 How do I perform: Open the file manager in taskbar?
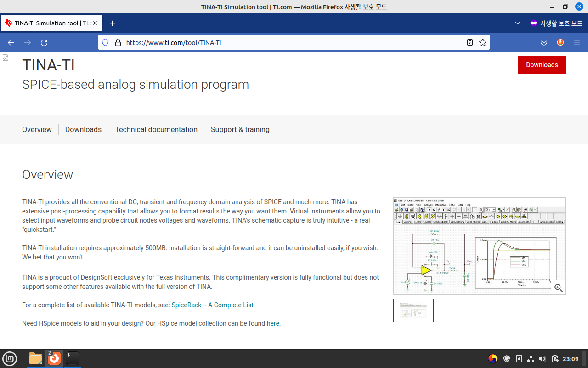(x=35, y=358)
